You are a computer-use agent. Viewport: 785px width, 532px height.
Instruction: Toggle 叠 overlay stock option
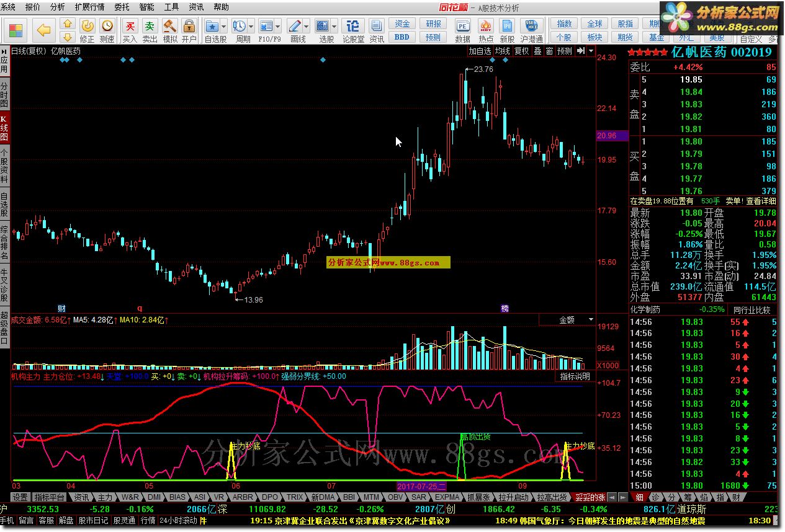pos(537,51)
